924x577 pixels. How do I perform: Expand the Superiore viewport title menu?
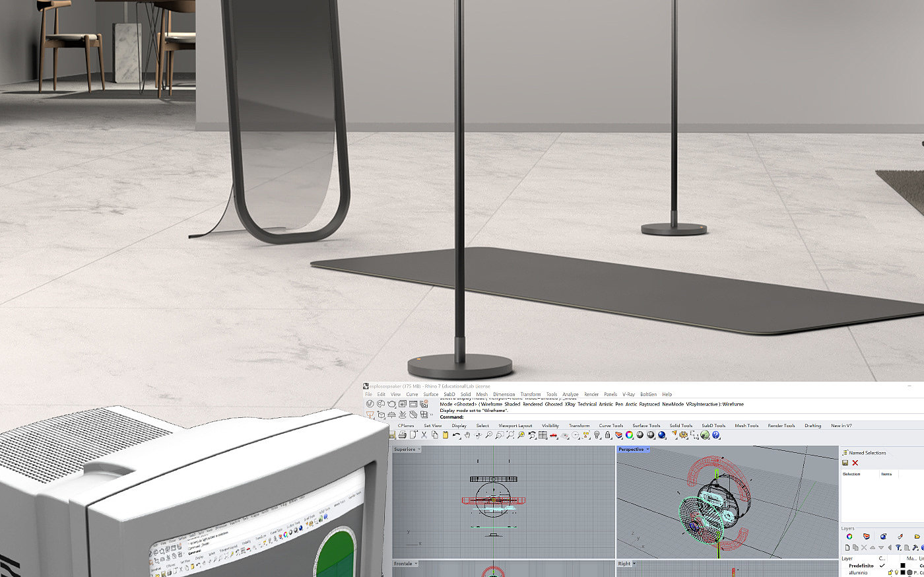(420, 450)
